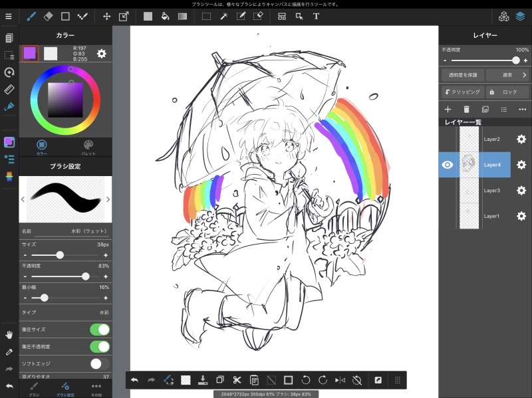
Task: Select the selection pen tool
Action: 241,16
